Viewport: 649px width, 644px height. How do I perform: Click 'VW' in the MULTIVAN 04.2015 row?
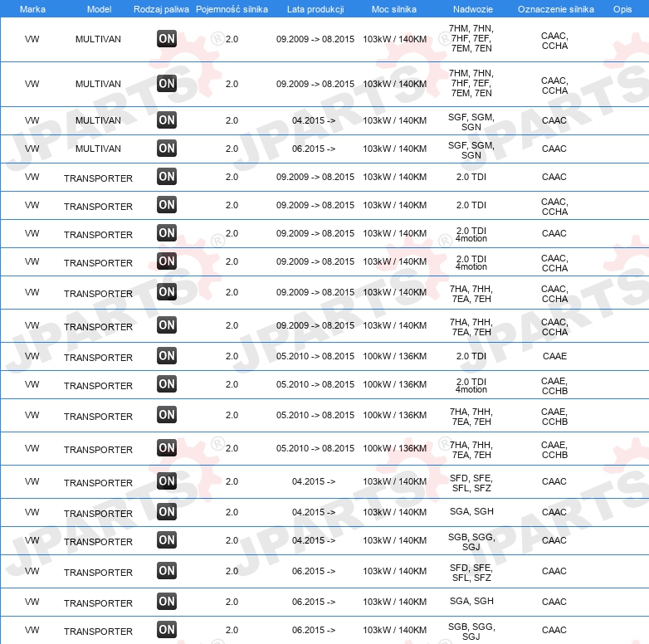(32, 120)
